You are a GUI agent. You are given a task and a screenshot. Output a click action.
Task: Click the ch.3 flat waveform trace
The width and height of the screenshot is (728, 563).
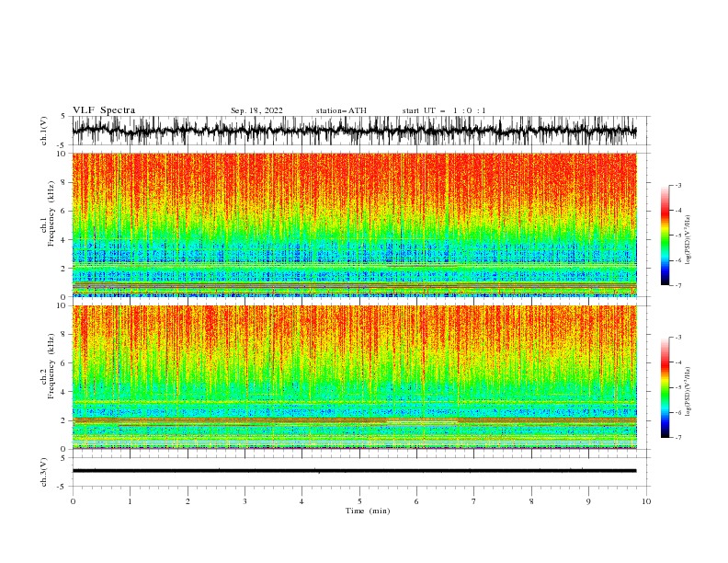tap(354, 471)
